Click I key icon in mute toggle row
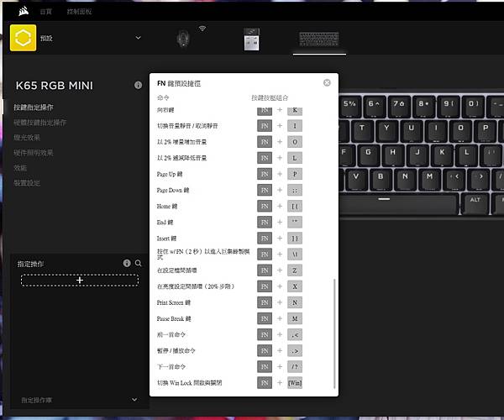This screenshot has width=504, height=420. 295,126
